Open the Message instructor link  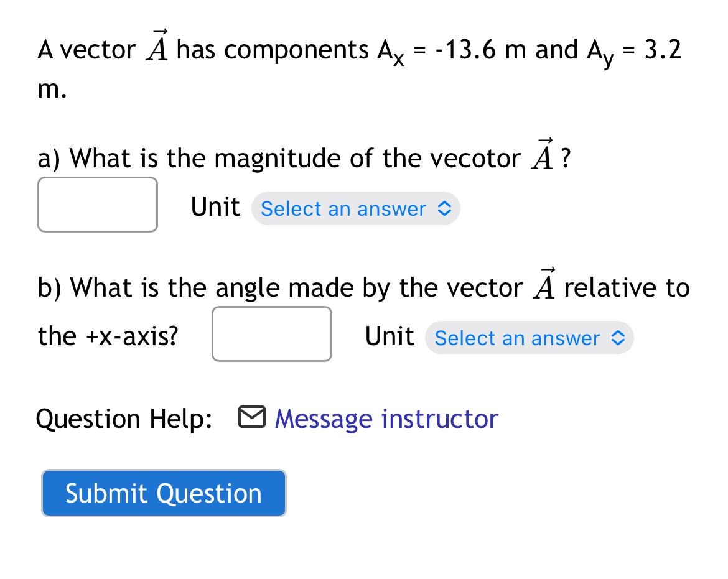pos(385,418)
